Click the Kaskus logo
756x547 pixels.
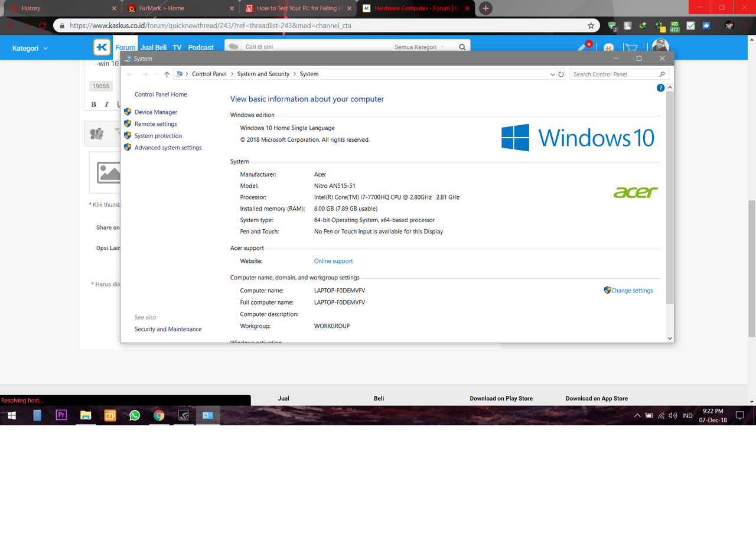click(102, 47)
